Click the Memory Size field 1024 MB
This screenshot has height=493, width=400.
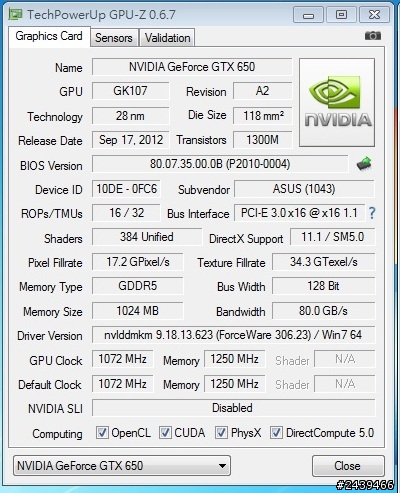pyautogui.click(x=138, y=311)
